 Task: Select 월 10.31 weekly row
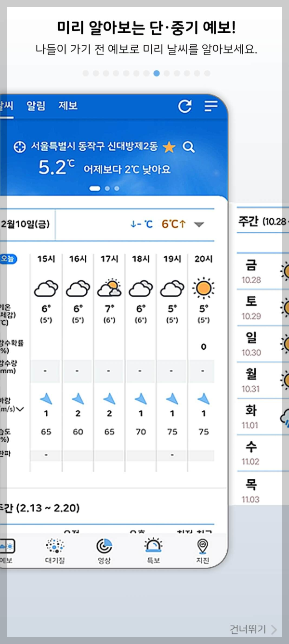tap(263, 380)
